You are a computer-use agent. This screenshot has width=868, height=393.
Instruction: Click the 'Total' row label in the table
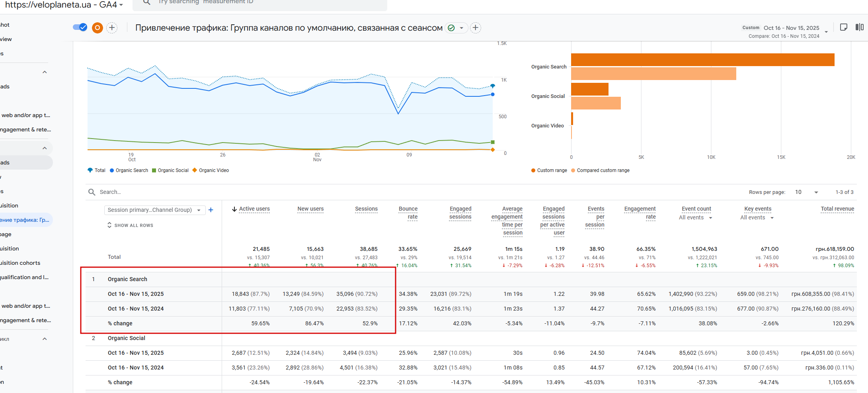coord(114,257)
